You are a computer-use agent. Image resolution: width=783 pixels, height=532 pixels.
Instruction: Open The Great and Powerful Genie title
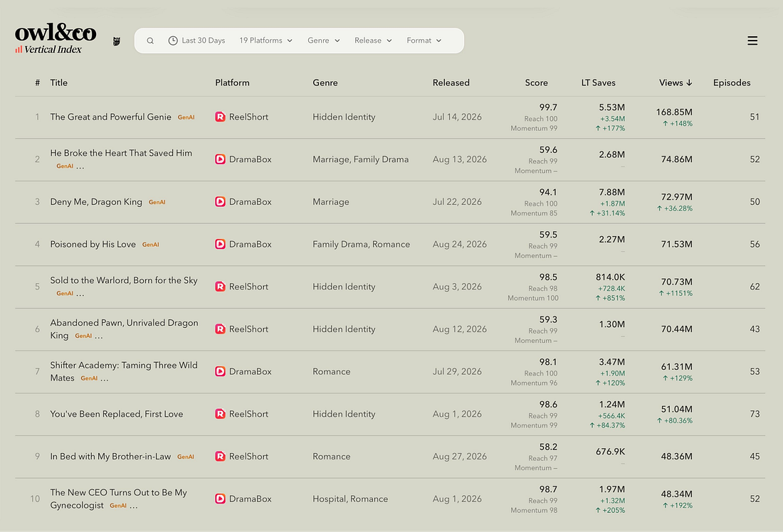[110, 117]
